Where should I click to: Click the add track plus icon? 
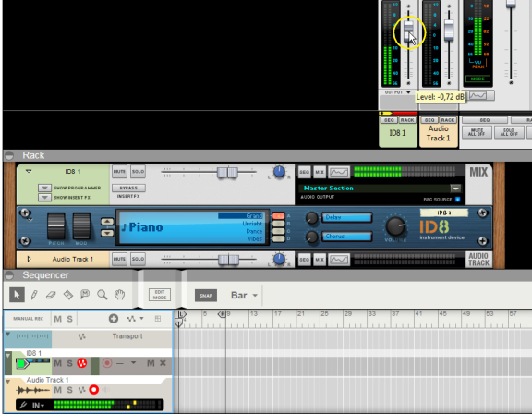click(114, 318)
